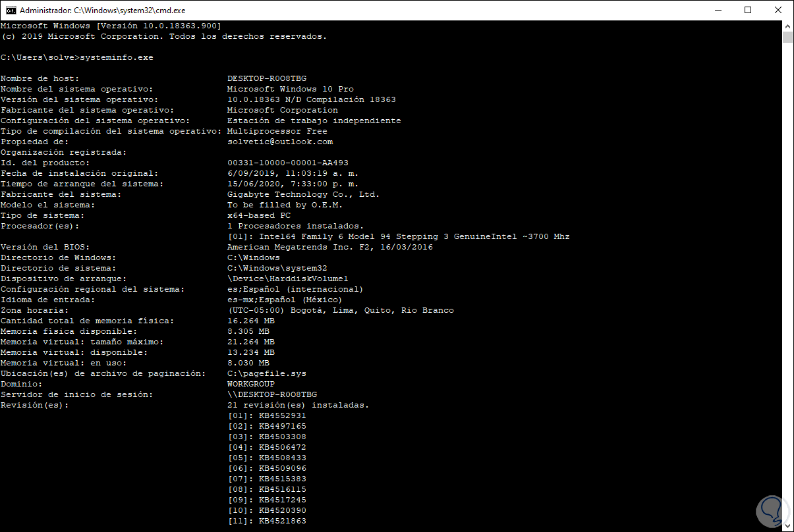Click the Nombre de host label
The image size is (794, 532).
(40, 78)
